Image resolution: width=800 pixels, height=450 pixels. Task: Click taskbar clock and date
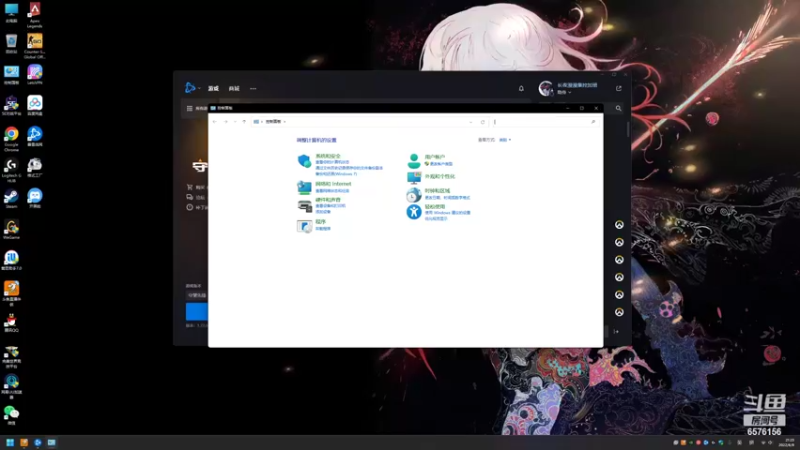[x=789, y=442]
